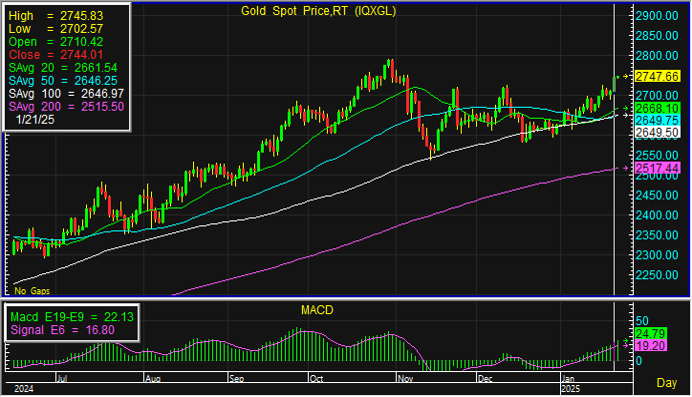Click the green 24.79 MACD value label
692x397 pixels.
tap(651, 333)
